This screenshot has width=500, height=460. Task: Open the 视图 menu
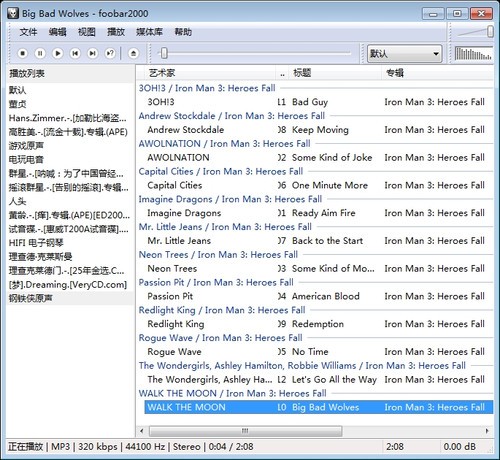[x=87, y=32]
